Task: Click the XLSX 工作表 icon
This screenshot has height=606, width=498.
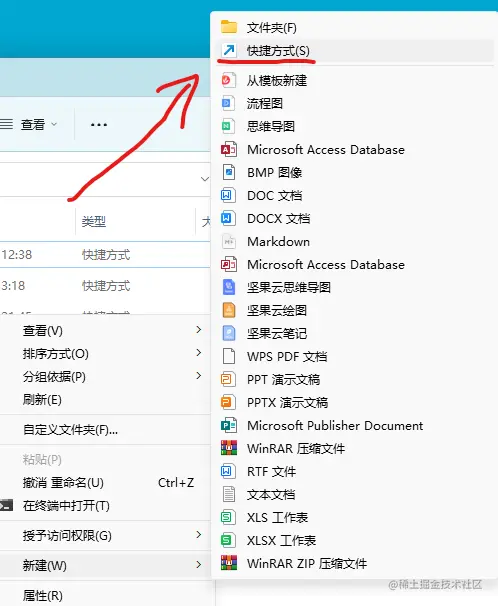Action: tap(228, 540)
